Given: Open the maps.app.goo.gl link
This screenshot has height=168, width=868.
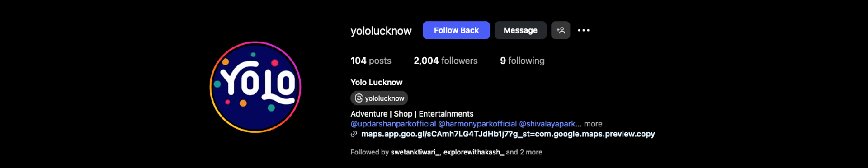Looking at the screenshot, I should coord(508,134).
